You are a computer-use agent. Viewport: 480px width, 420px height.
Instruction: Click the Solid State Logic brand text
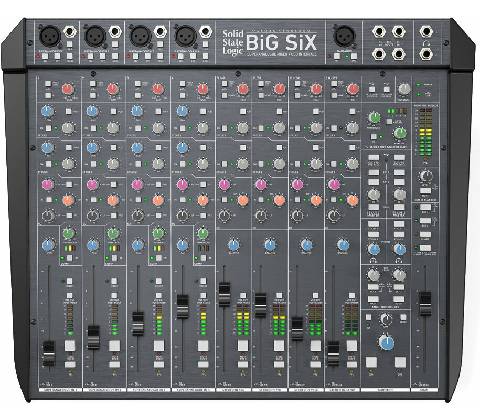pos(233,42)
